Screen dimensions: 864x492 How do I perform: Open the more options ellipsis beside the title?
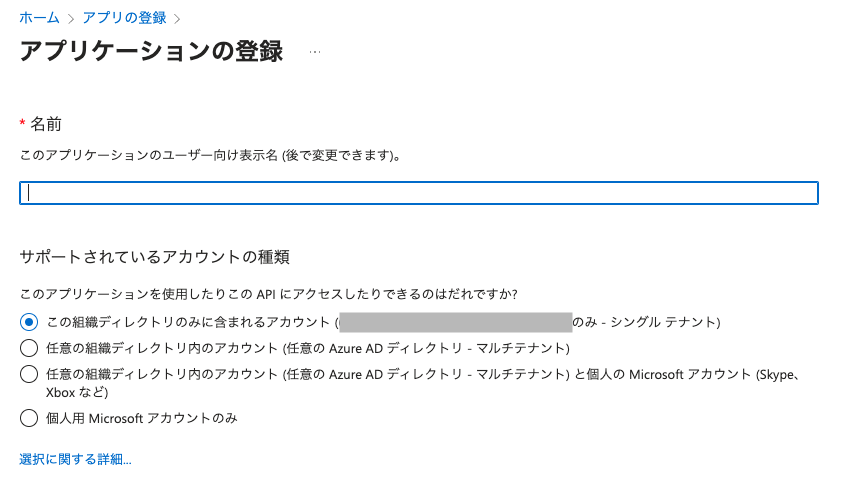315,51
